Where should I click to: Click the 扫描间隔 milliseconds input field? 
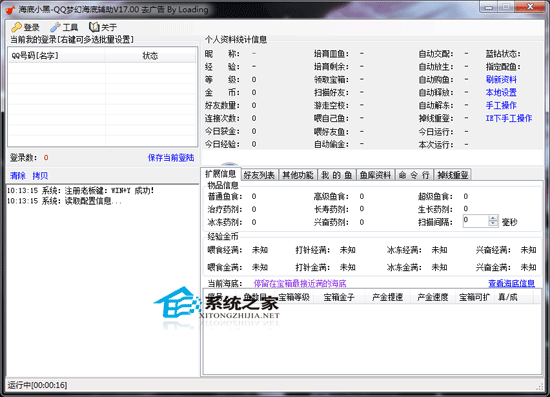[475, 221]
